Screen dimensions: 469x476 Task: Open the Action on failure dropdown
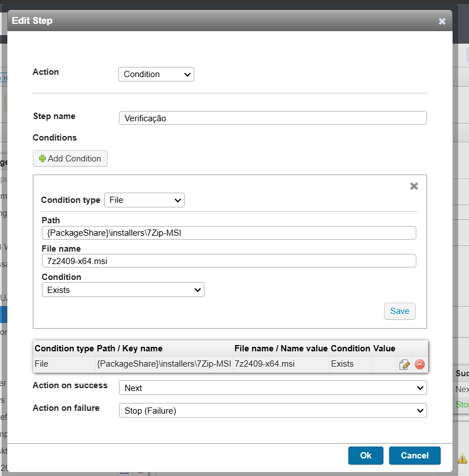[272, 410]
